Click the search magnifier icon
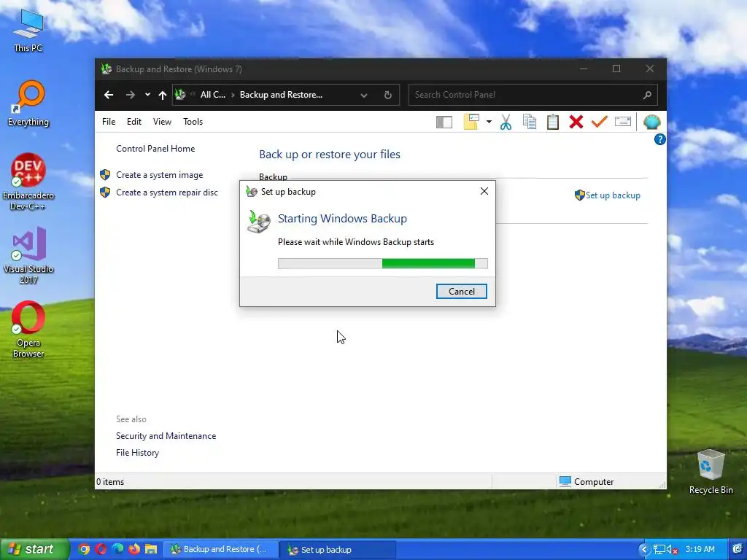The width and height of the screenshot is (747, 560). click(x=647, y=95)
